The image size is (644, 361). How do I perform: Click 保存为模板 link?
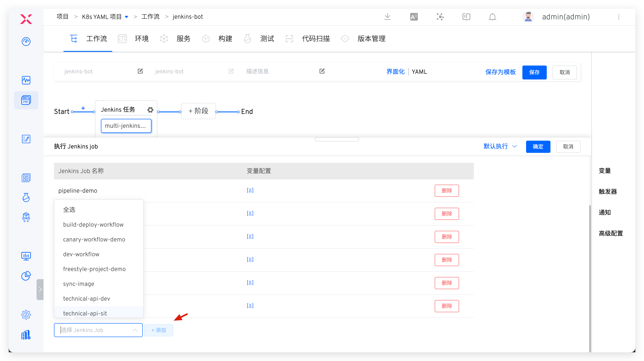(x=500, y=72)
